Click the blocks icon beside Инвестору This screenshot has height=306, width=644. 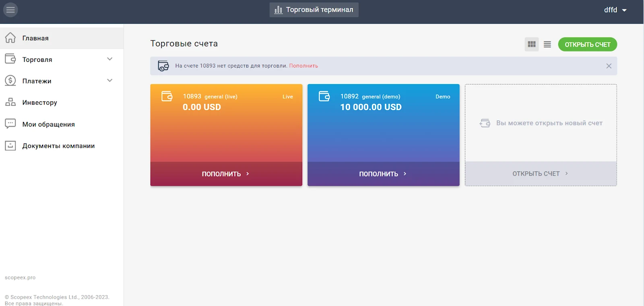point(10,102)
